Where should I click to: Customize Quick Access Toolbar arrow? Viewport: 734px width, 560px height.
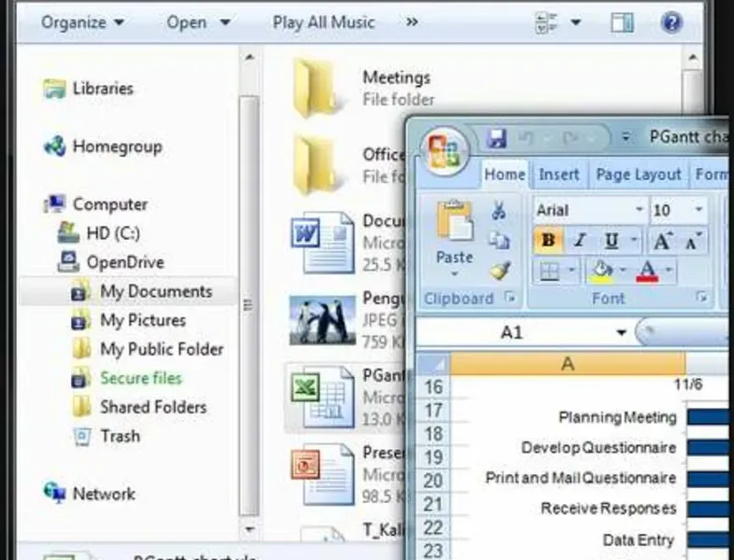coord(626,138)
